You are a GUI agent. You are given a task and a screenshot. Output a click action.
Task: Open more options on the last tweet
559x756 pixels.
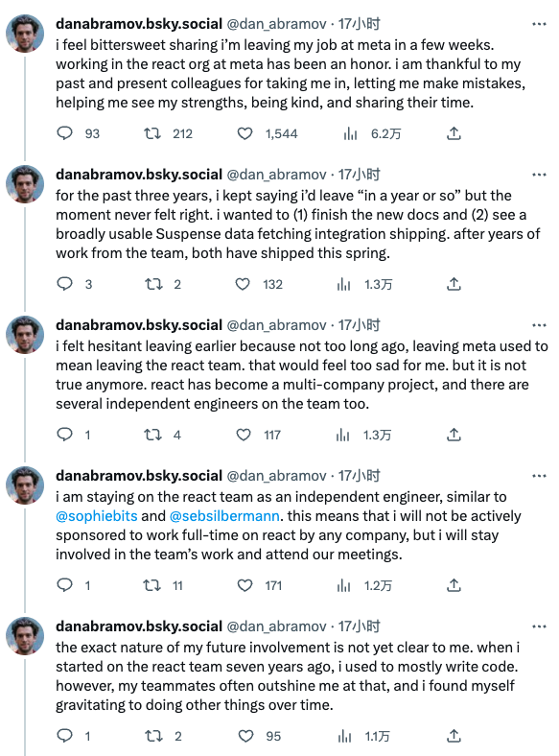539,626
